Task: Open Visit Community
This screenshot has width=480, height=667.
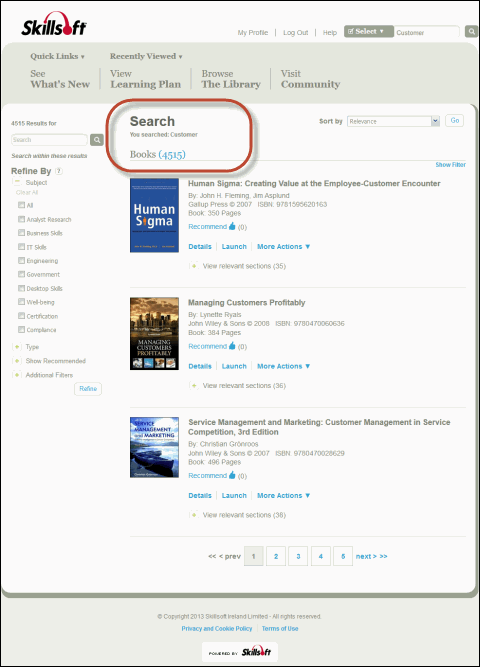Action: (x=310, y=79)
